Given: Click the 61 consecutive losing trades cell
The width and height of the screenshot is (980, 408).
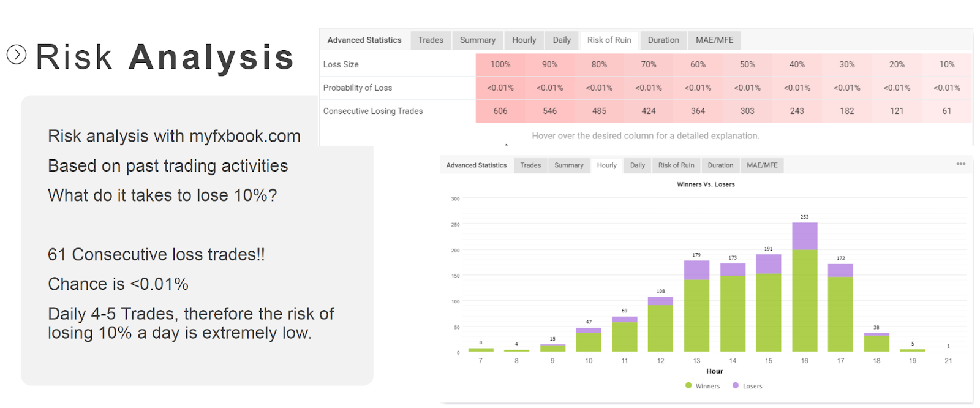Looking at the screenshot, I should point(947,111).
